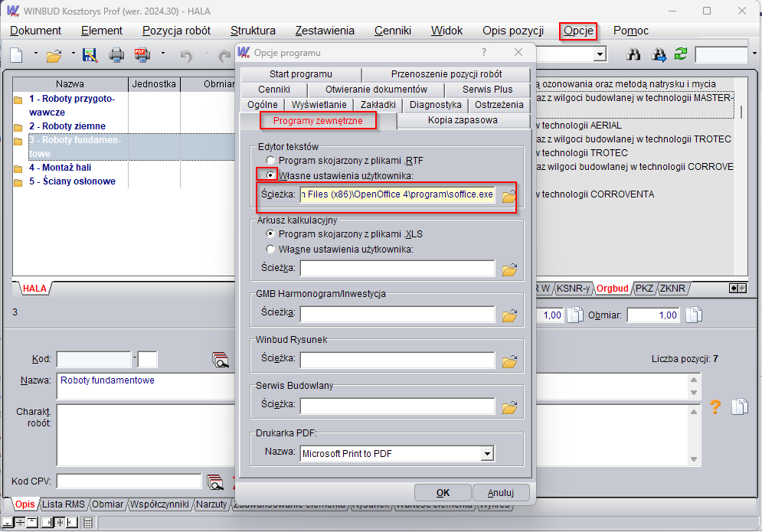Click the green refresh arrows icon
This screenshot has width=762, height=532.
(x=681, y=54)
